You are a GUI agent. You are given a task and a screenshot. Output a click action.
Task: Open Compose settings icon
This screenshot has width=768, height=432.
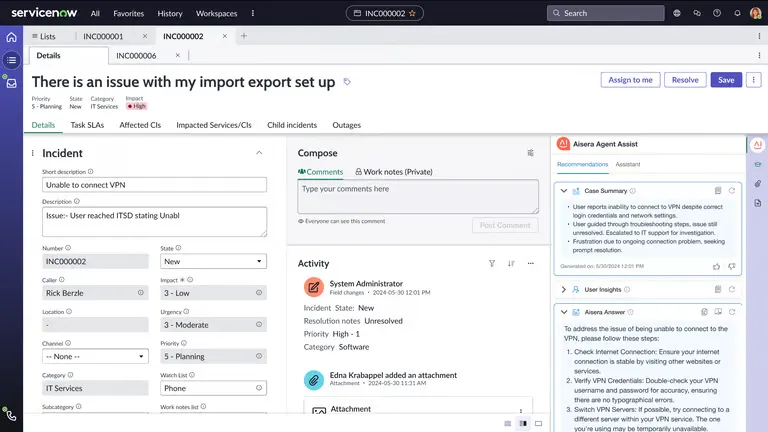click(530, 153)
